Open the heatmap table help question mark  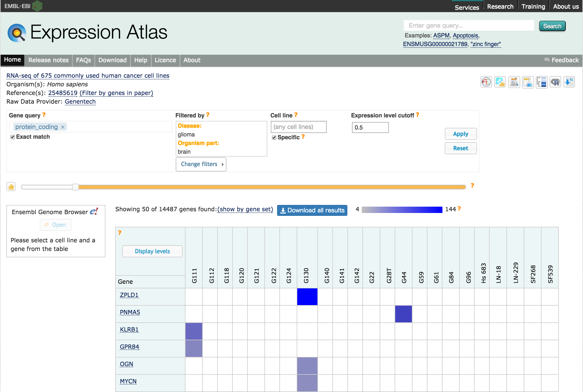point(120,233)
